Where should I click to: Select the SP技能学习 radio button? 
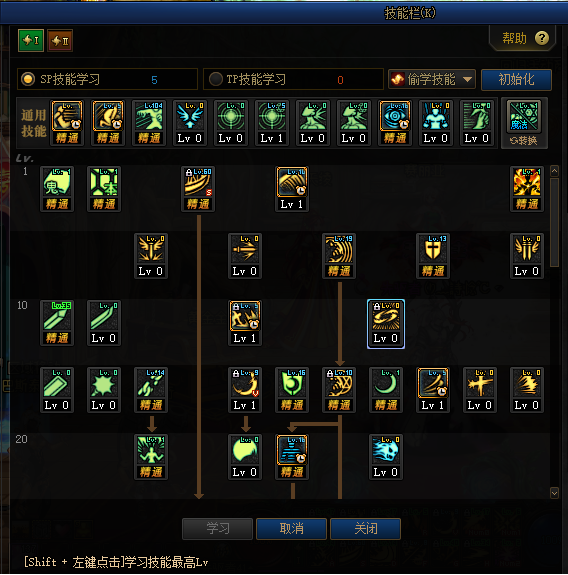28,79
